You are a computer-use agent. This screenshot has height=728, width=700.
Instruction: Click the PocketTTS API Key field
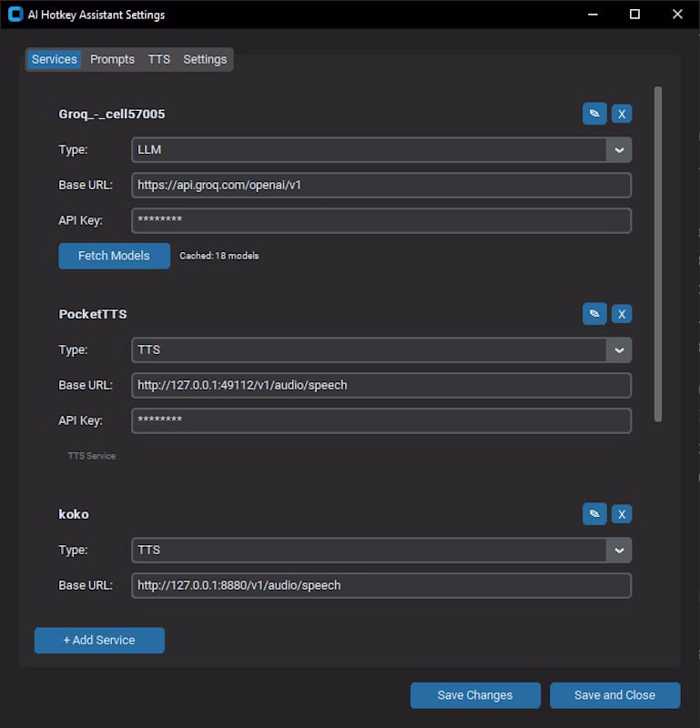pos(381,420)
